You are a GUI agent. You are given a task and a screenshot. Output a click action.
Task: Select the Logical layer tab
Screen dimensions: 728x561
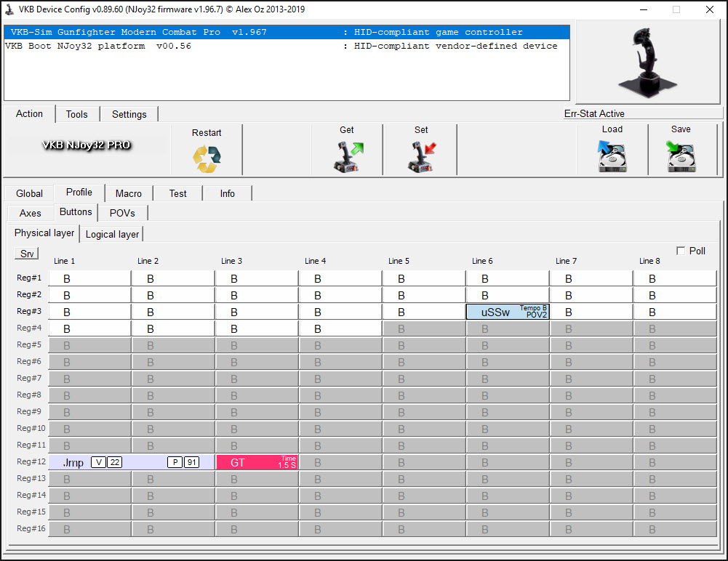point(112,234)
